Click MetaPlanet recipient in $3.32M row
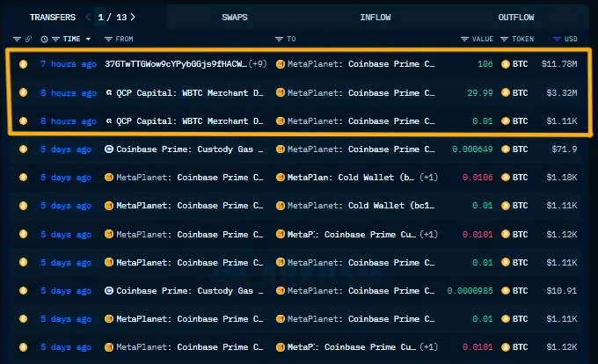 pyautogui.click(x=361, y=93)
